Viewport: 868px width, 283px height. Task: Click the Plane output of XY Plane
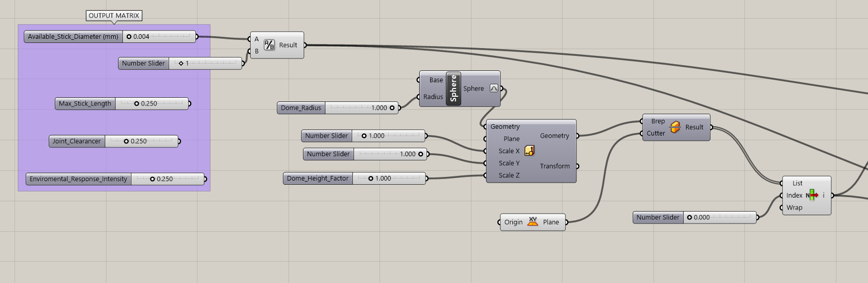(x=551, y=222)
